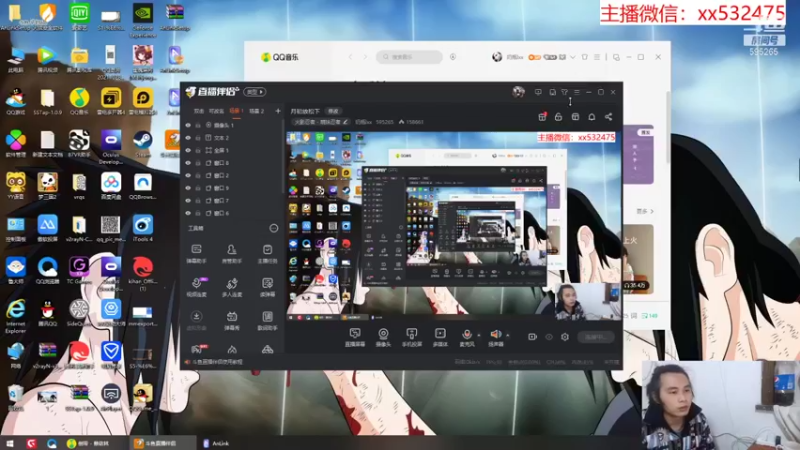
Task: Toggle visibility of 窗口 9 source
Action: click(x=188, y=188)
